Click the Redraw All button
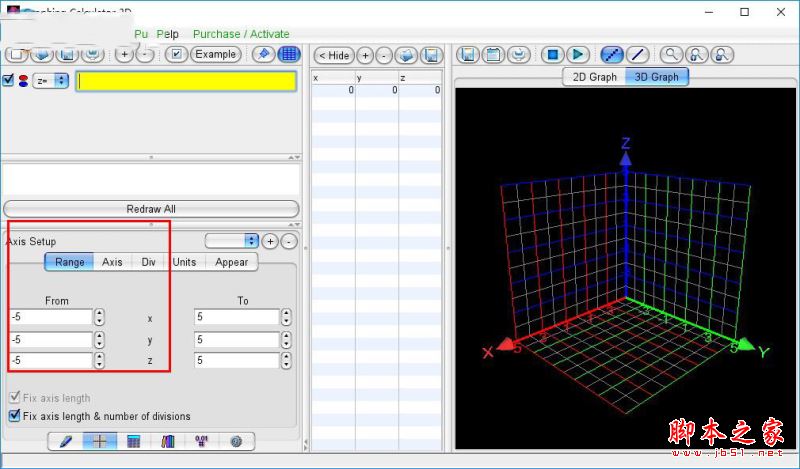Screen dimensions: 800x469 151,209
